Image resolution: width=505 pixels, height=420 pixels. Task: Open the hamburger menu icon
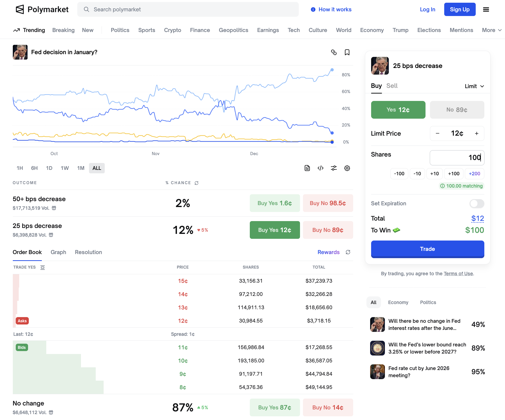tap(486, 9)
